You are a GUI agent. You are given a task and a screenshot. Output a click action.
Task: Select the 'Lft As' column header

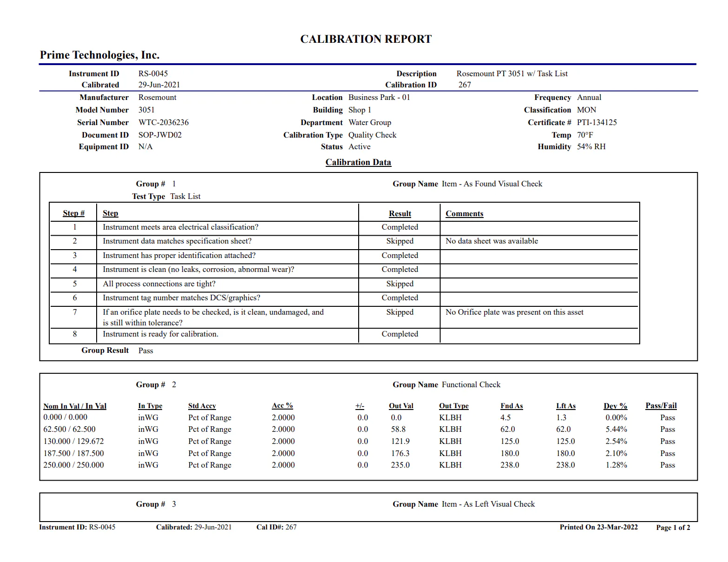[566, 406]
